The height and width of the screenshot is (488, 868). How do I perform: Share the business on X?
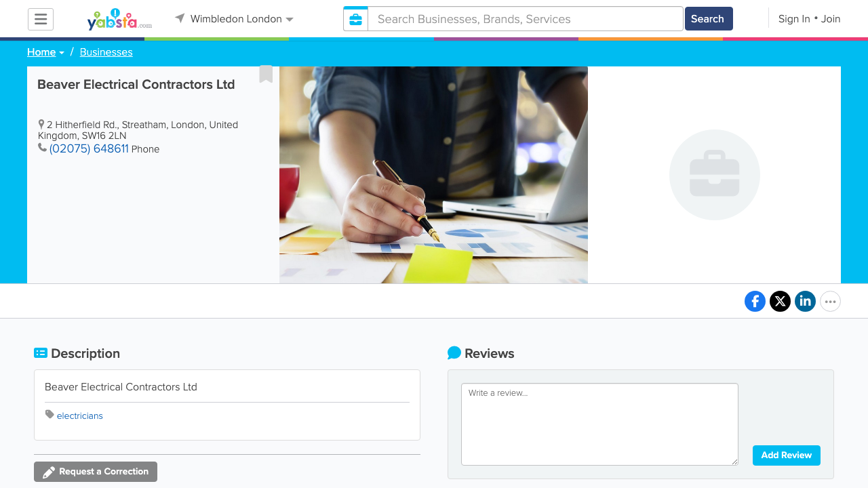click(x=780, y=301)
